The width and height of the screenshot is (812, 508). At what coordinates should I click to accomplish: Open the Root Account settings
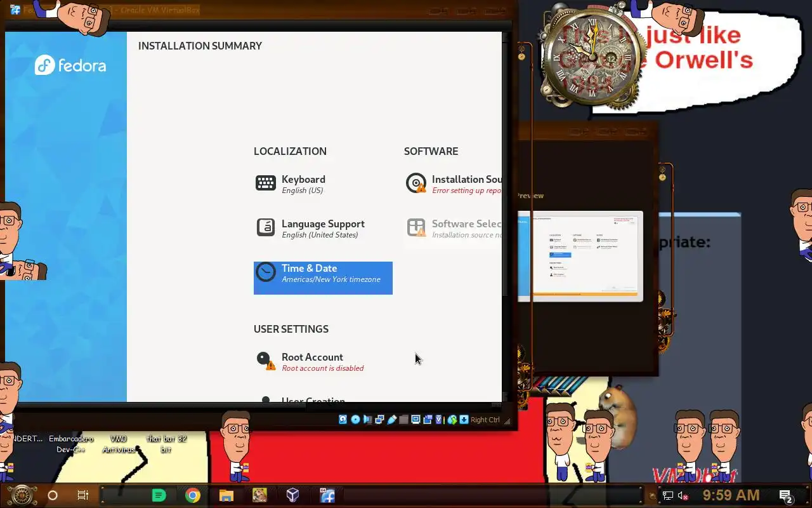pyautogui.click(x=322, y=362)
